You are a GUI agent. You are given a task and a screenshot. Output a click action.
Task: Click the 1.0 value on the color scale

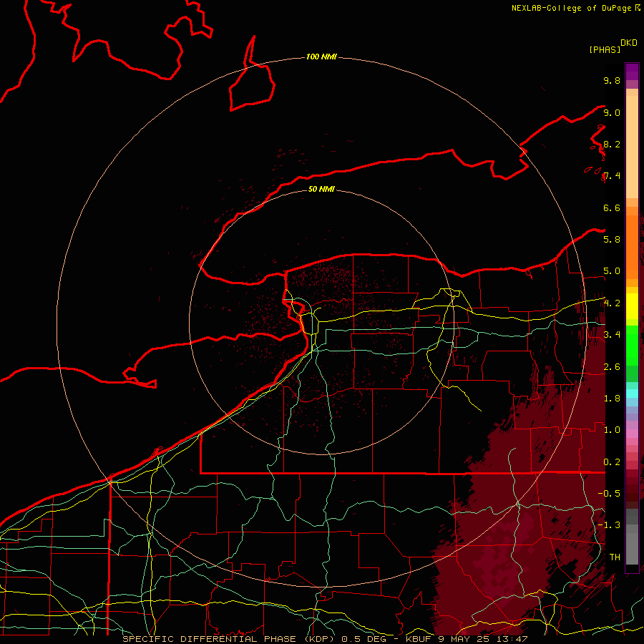(612, 429)
